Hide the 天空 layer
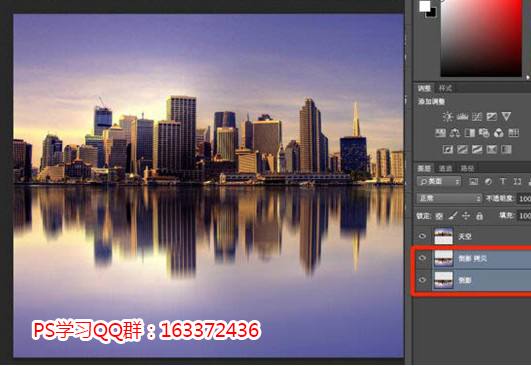The image size is (531, 366). tap(422, 236)
